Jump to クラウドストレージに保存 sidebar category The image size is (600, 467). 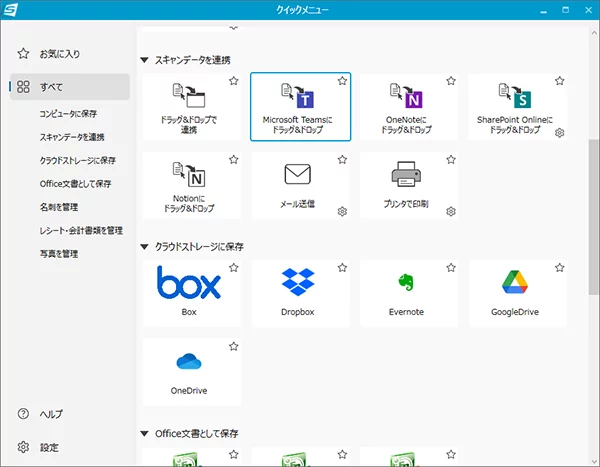click(x=78, y=160)
